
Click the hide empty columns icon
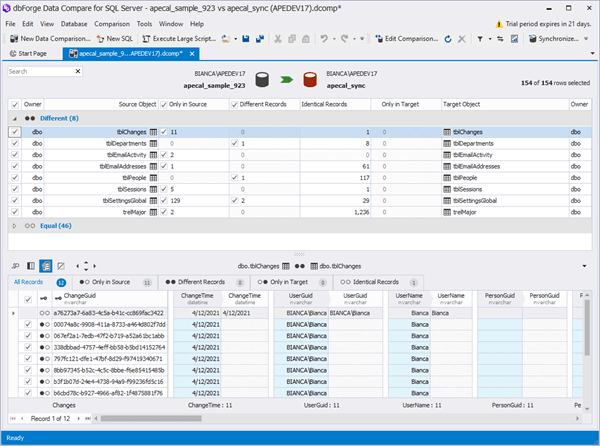(x=61, y=266)
